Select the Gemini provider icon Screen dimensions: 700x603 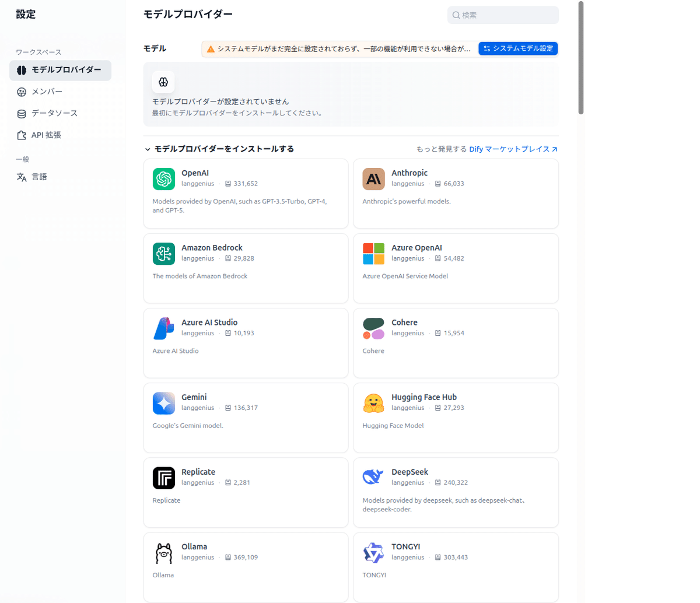point(163,403)
